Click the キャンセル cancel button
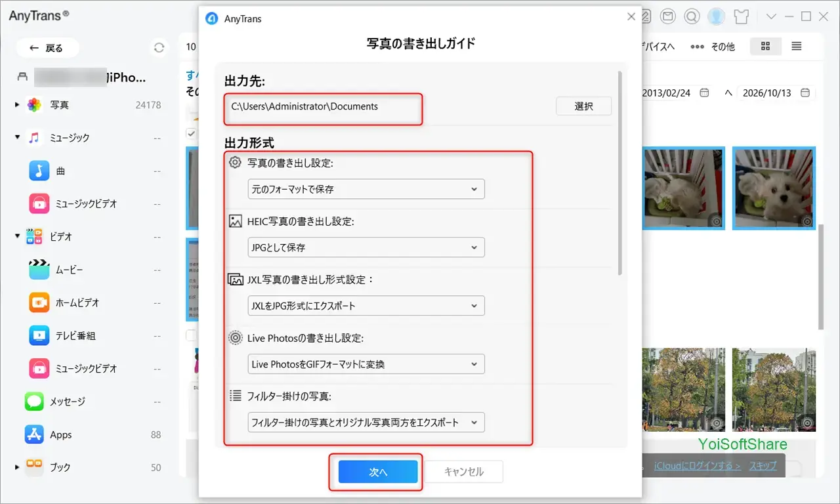Screen dimensions: 840x504 pos(464,472)
